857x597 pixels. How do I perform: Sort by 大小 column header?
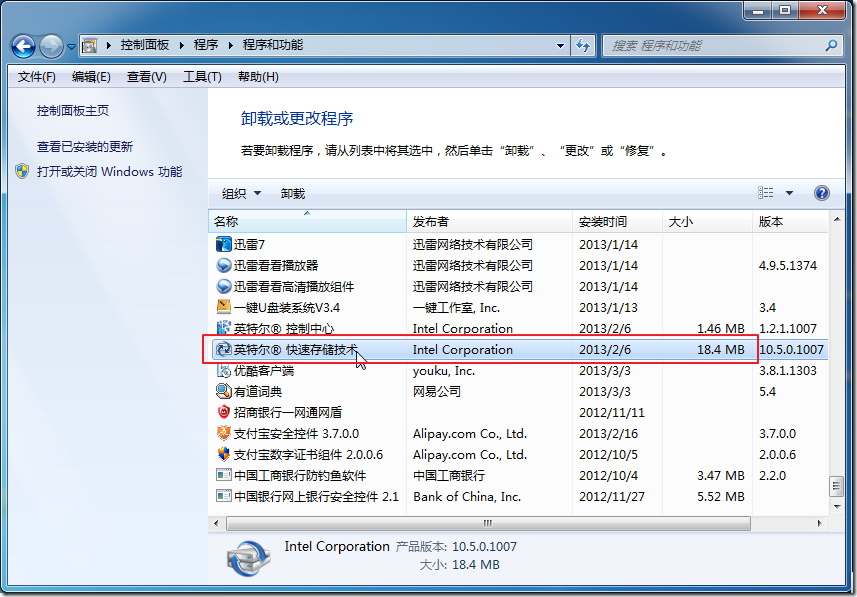pyautogui.click(x=707, y=221)
